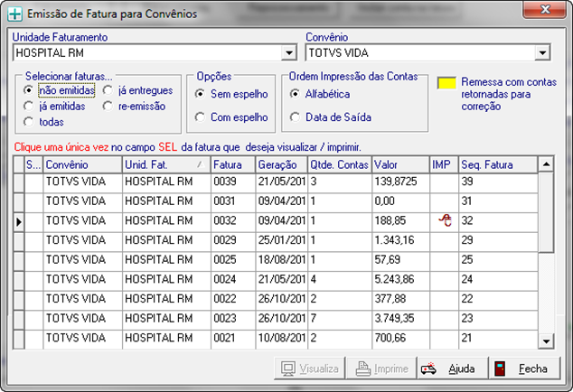Click the door icon on the Fecha button
573x392 pixels.
pos(500,369)
